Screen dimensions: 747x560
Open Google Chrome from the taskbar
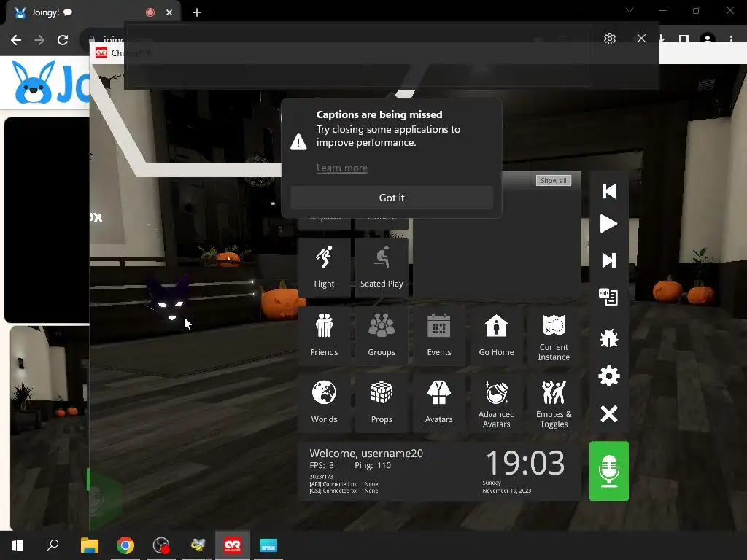[125, 545]
